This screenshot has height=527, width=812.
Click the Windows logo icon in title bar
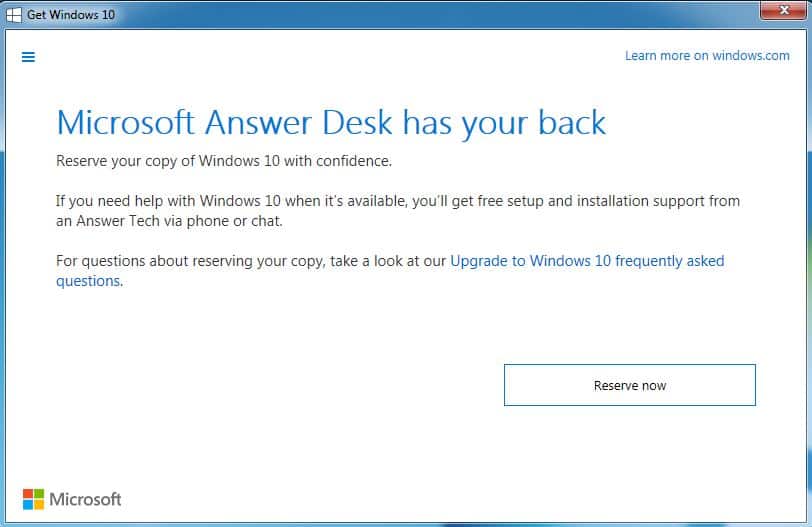tap(14, 15)
